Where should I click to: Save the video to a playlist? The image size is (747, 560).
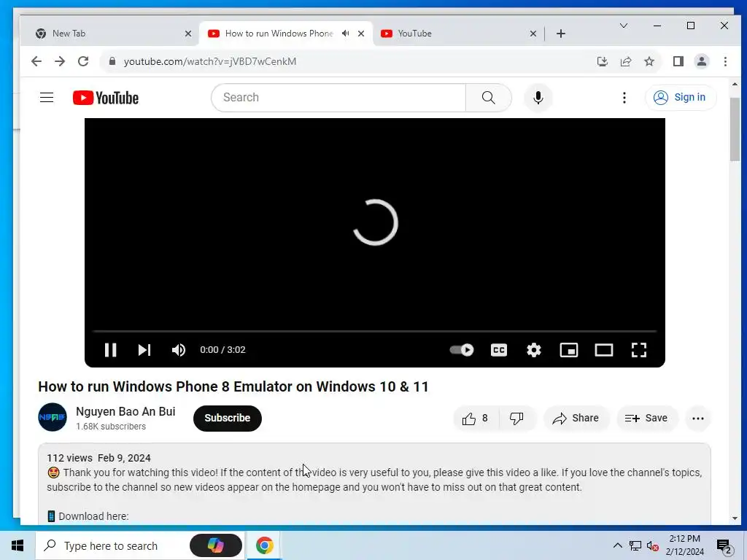(646, 418)
